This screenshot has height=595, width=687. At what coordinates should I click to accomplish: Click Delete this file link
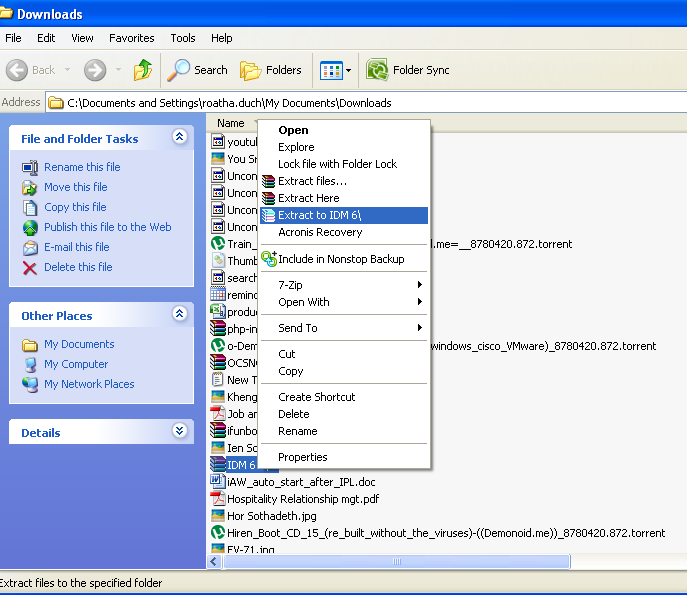pos(78,267)
